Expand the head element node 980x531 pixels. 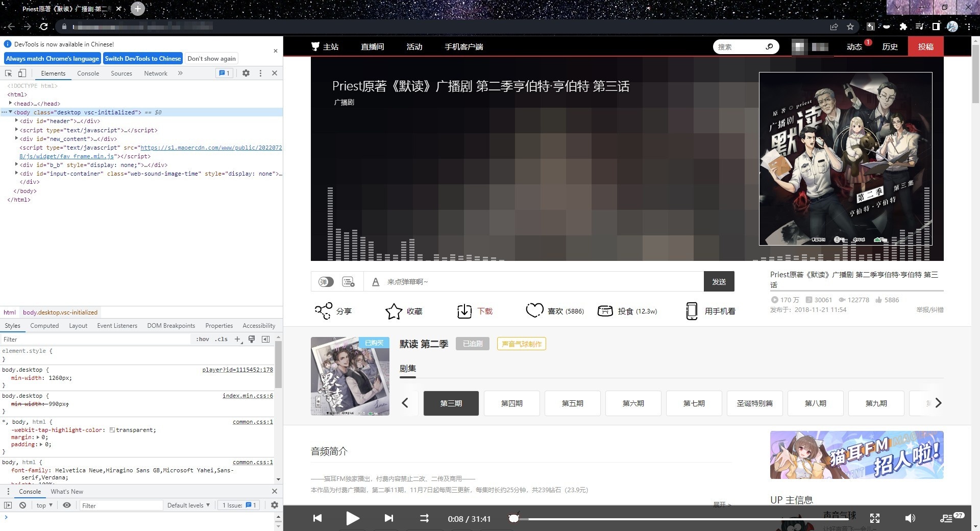coord(10,103)
